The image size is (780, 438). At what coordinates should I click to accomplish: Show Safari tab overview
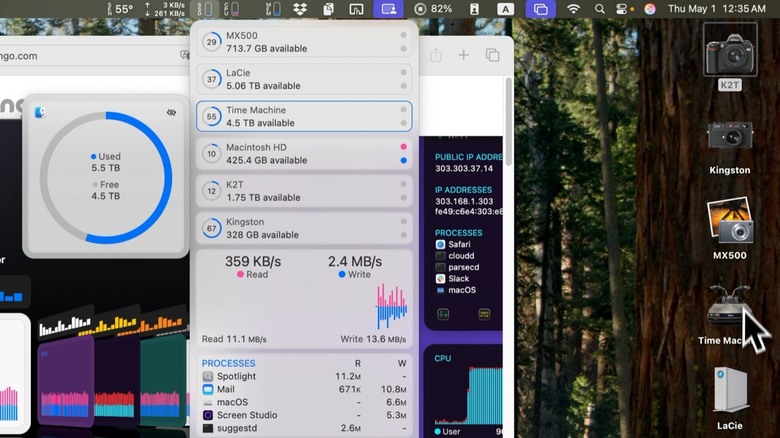click(492, 55)
